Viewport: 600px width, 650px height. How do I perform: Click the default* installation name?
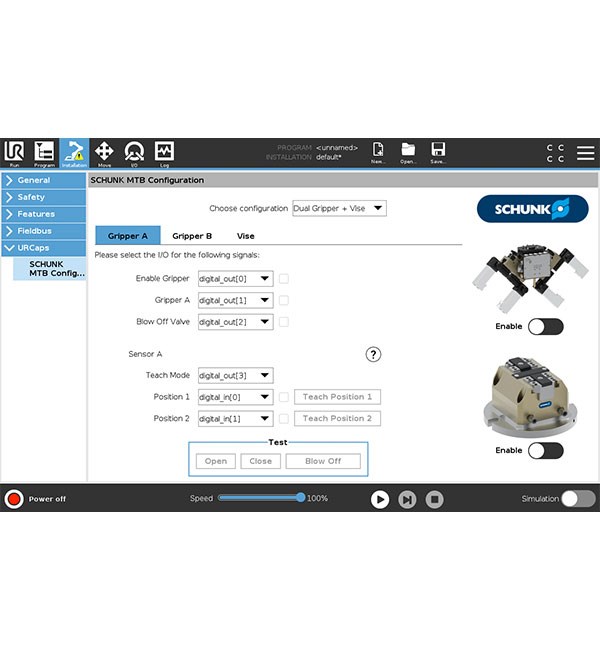[x=329, y=157]
